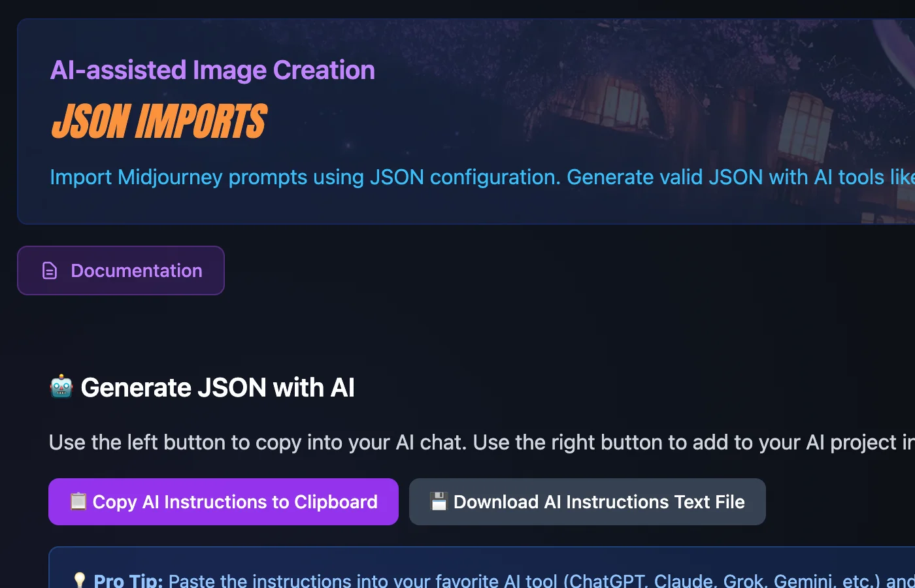This screenshot has width=915, height=588.
Task: Click the AI-assisted Image Creation title
Action: 213,69
